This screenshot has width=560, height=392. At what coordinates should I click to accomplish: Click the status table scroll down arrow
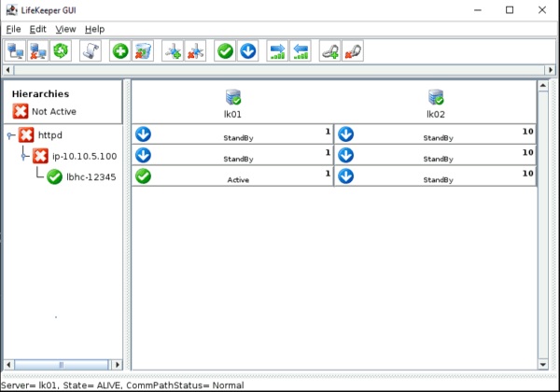[543, 365]
